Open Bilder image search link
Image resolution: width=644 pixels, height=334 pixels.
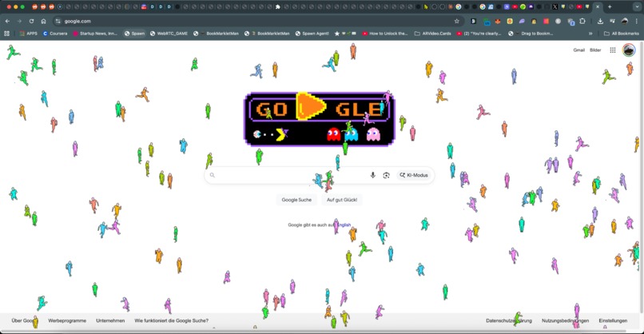pyautogui.click(x=595, y=50)
